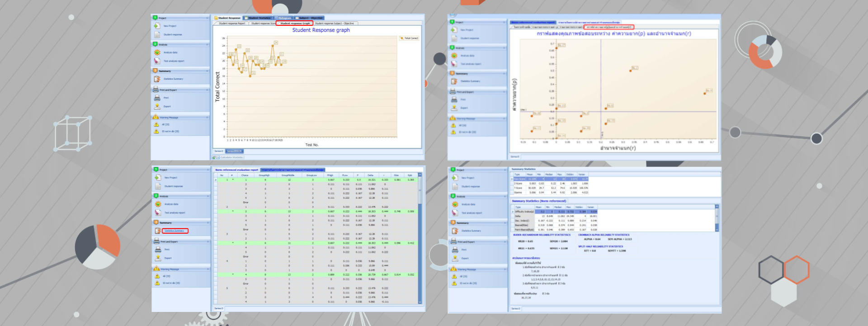Click Analyze data icon in Summary Statistics window

pos(454,205)
